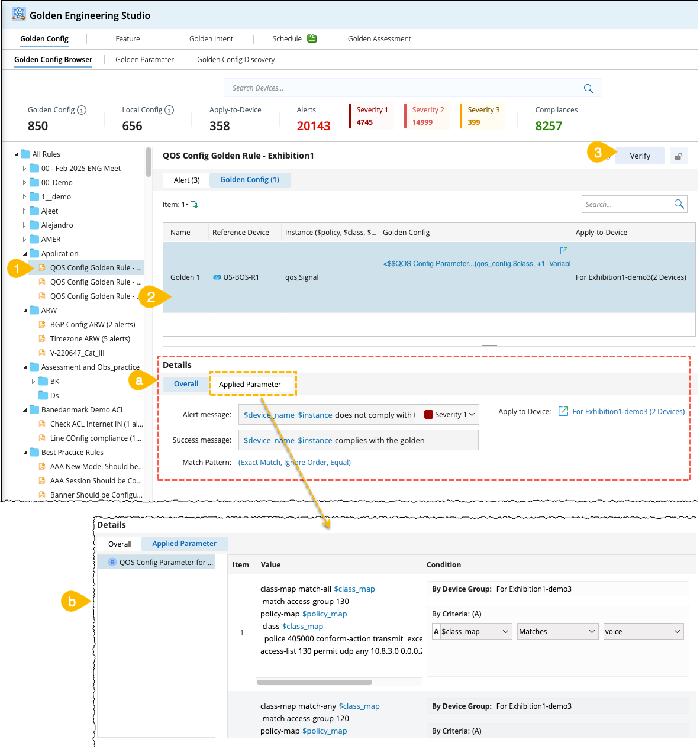Click the rule icon of BGP Config ARW
The width and height of the screenshot is (700, 749).
42,324
